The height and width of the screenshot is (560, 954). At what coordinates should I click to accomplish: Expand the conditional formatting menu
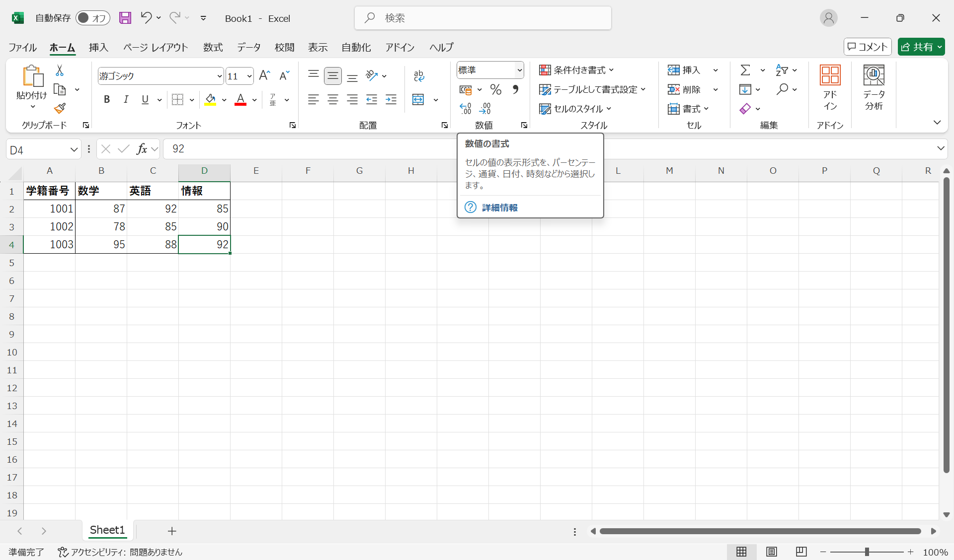pos(577,70)
